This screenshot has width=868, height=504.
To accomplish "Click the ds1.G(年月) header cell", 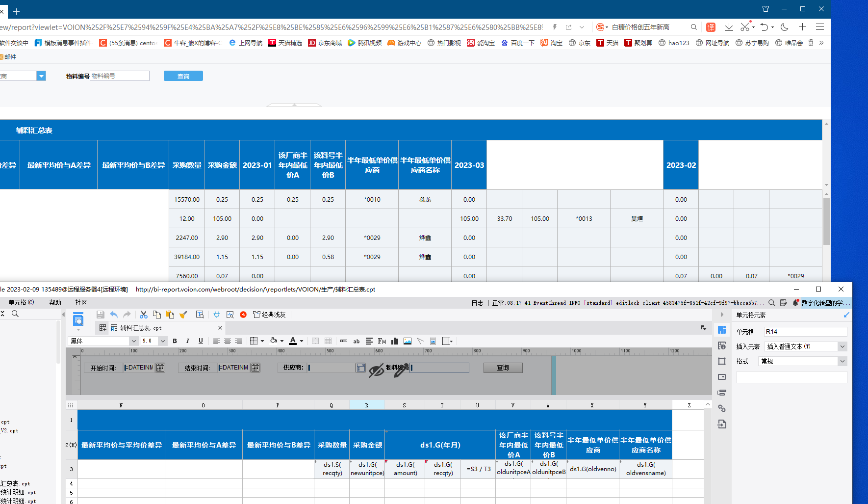I will (440, 445).
